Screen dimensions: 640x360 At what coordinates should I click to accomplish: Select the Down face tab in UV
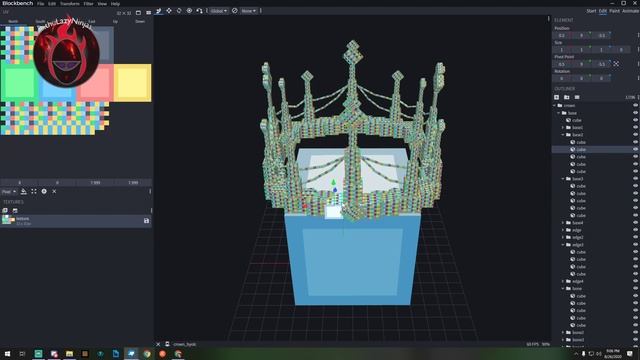click(x=140, y=21)
